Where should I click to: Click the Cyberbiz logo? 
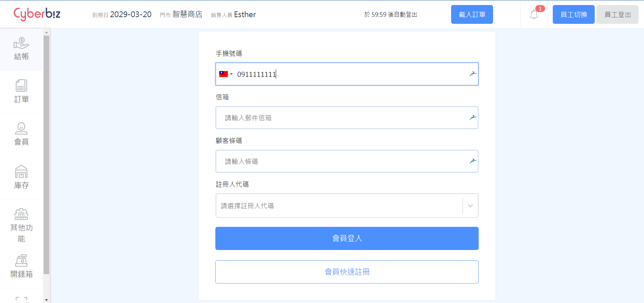[x=37, y=14]
